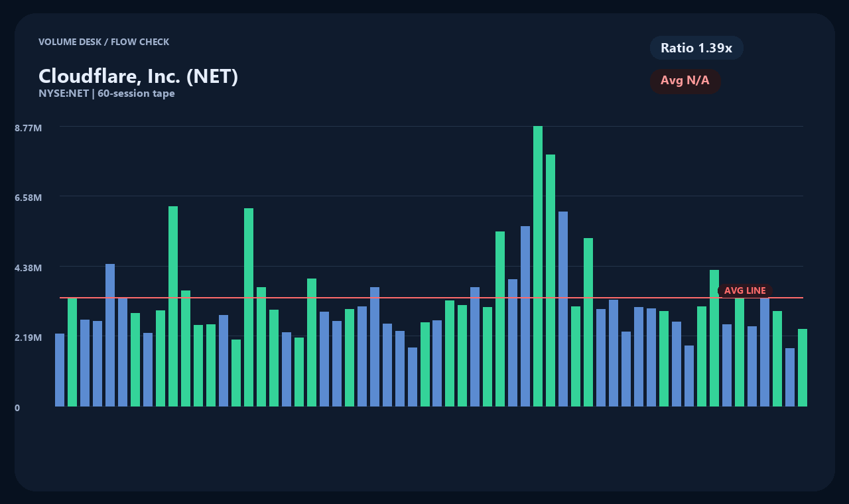Click the Cloudflare, Inc. (NET) title

tap(138, 76)
